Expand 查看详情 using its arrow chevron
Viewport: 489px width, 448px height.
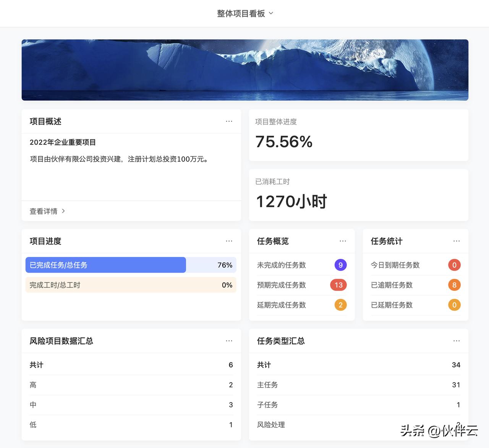(63, 211)
